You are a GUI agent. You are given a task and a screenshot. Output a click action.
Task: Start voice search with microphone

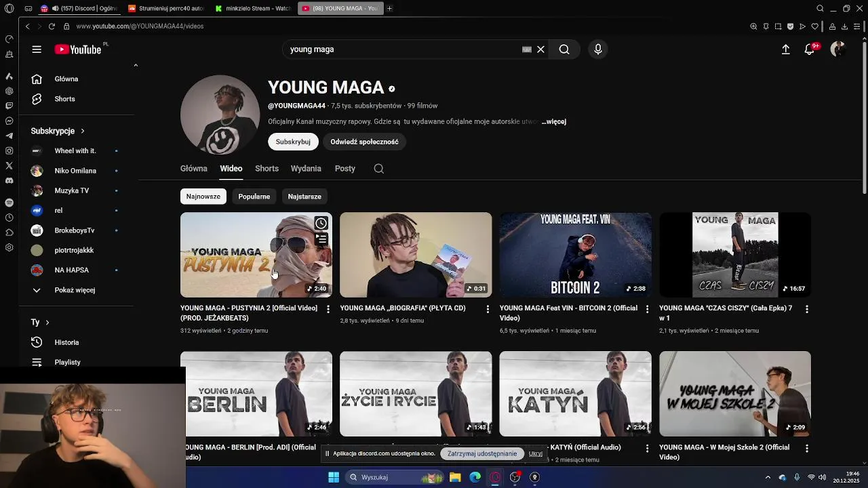(598, 49)
